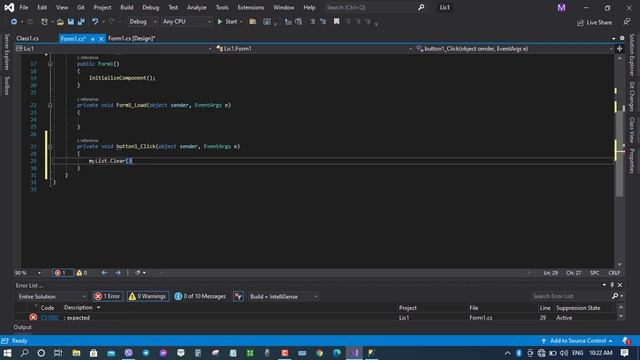The height and width of the screenshot is (360, 640).
Task: Click the Live Share button
Action: (x=594, y=22)
